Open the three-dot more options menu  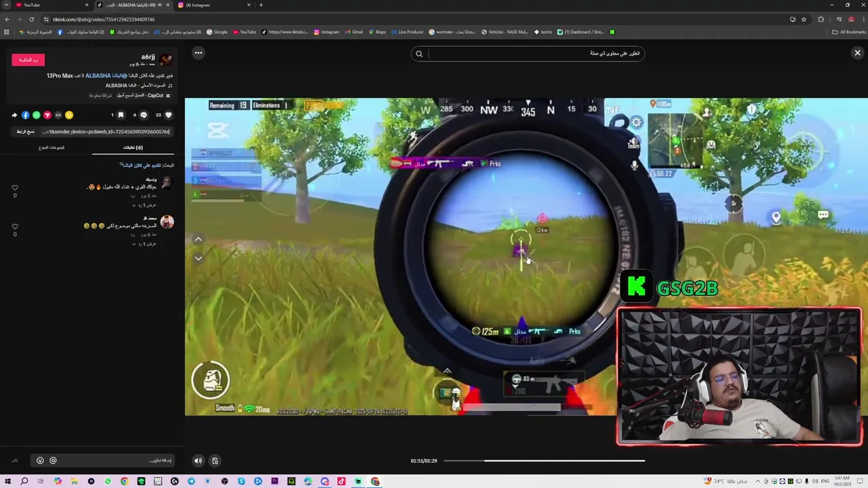click(x=198, y=53)
